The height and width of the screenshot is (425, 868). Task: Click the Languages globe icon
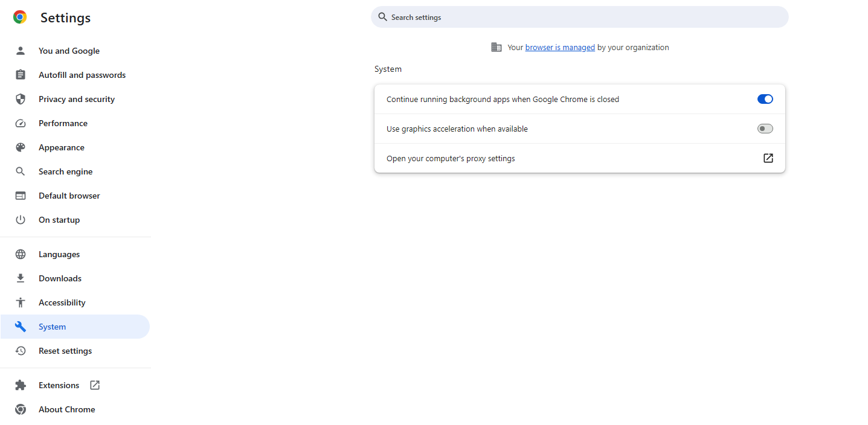21,254
